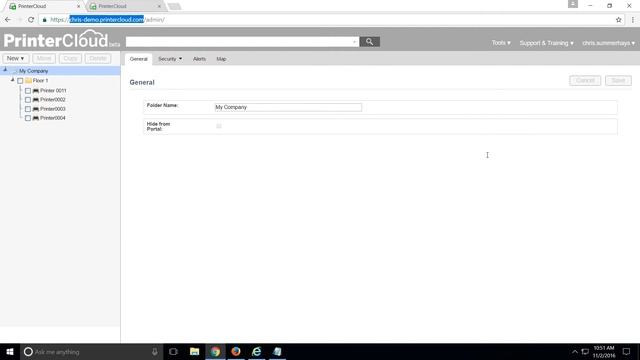Switch to Chrome in taskbar
Image resolution: width=640 pixels, height=360 pixels.
click(215, 351)
